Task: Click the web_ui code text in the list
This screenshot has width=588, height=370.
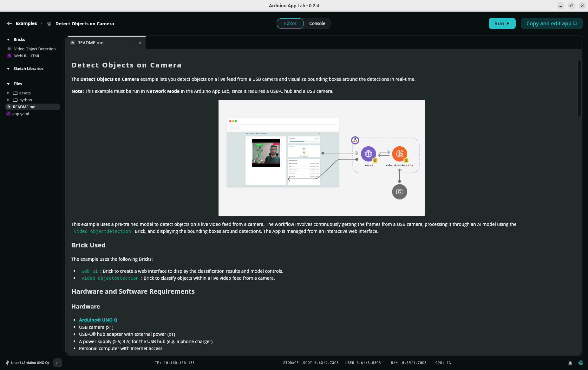Action: 89,271
